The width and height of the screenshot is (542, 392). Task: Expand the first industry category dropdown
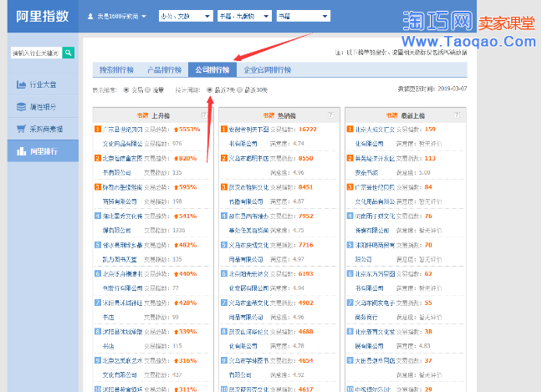pos(184,16)
